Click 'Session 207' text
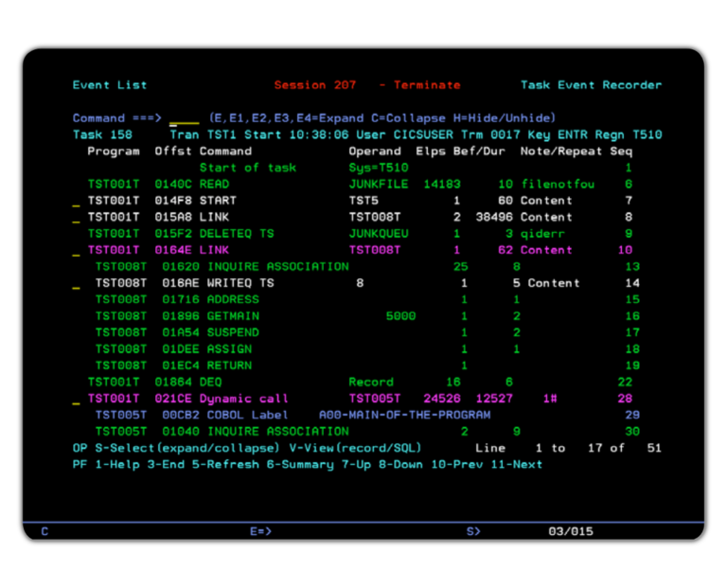 tap(315, 85)
